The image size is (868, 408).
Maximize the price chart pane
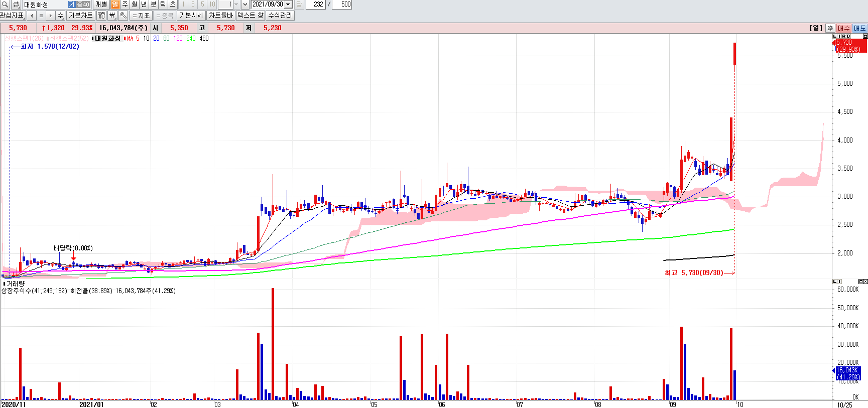[865, 36]
